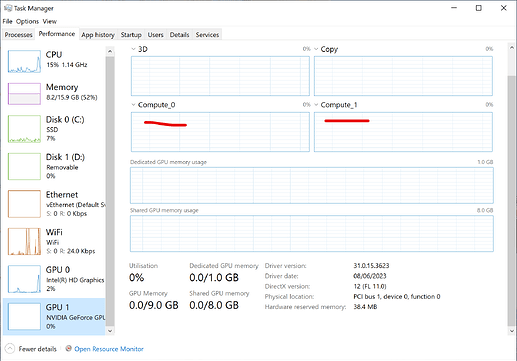Click the 38.4 MB hardware reserved value
517x361 pixels.
pos(365,307)
